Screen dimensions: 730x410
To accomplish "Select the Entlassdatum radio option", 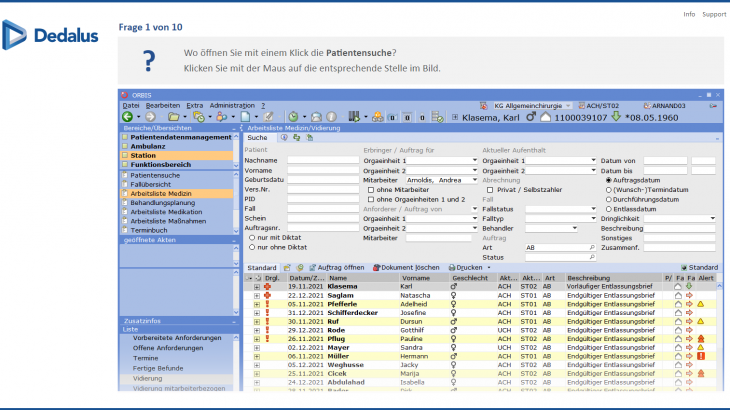I will coord(609,208).
